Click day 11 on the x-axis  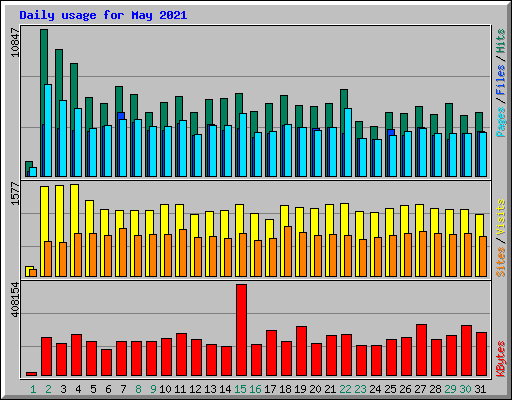click(x=180, y=389)
